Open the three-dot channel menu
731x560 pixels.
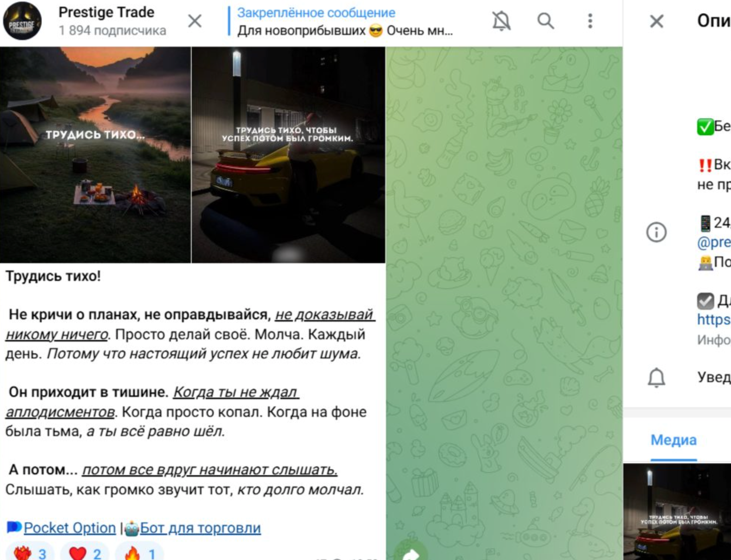point(590,21)
